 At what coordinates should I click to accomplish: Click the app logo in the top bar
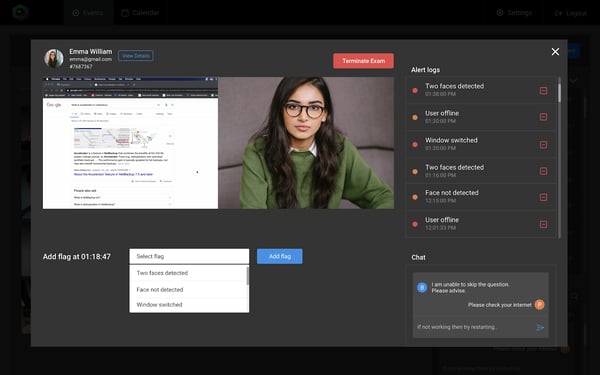(x=20, y=12)
